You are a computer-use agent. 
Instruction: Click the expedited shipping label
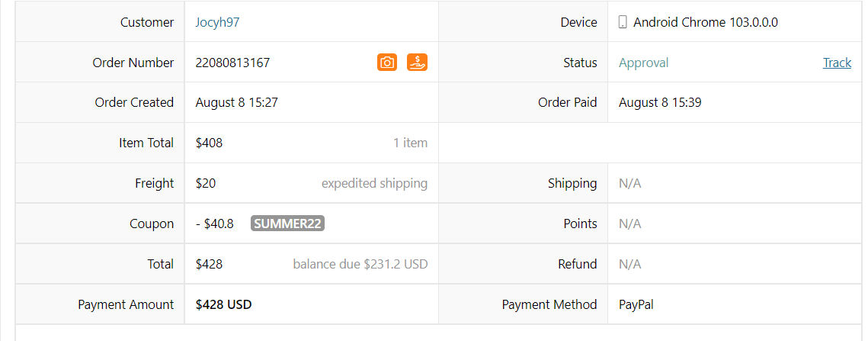pos(375,184)
